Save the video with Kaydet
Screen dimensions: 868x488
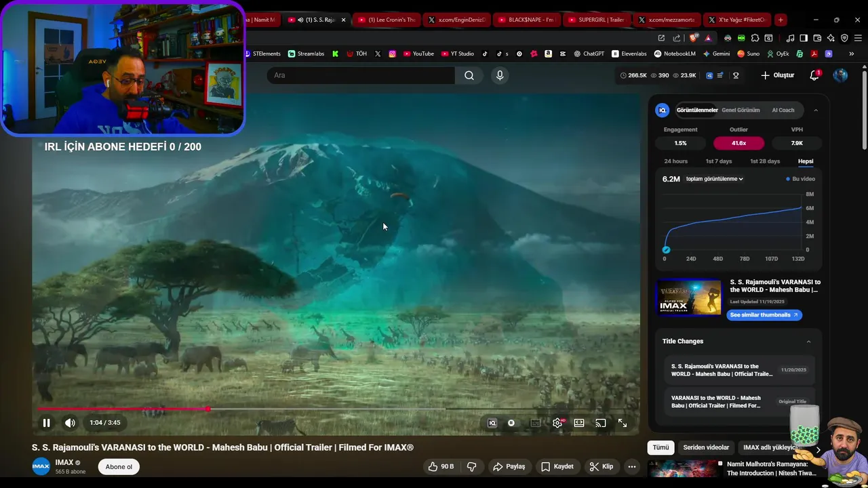(557, 466)
